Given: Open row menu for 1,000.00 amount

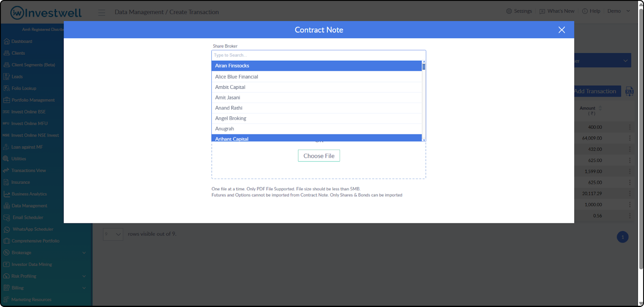Looking at the screenshot, I should 630,205.
